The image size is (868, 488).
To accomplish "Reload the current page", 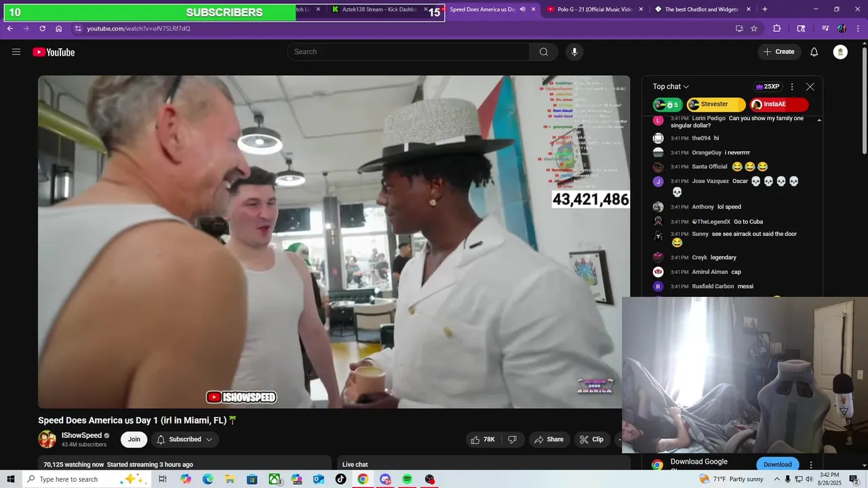I will [42, 28].
